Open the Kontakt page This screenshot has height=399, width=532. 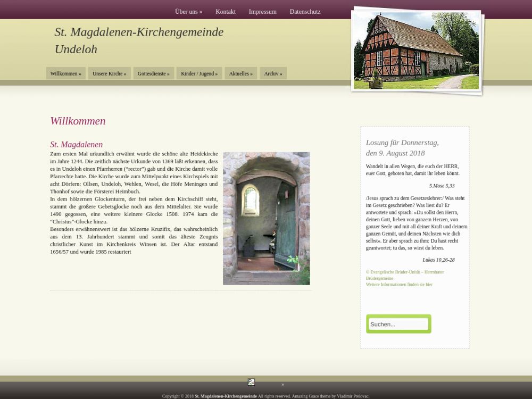226,12
